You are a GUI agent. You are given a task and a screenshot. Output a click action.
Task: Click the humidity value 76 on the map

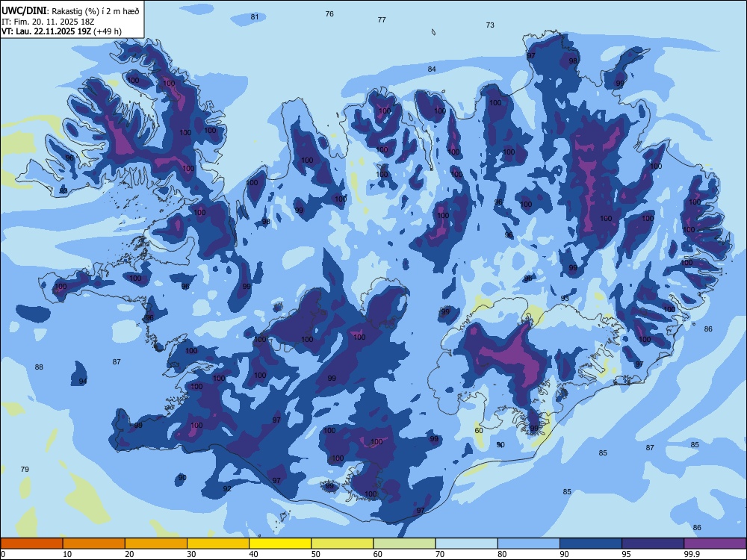click(329, 13)
